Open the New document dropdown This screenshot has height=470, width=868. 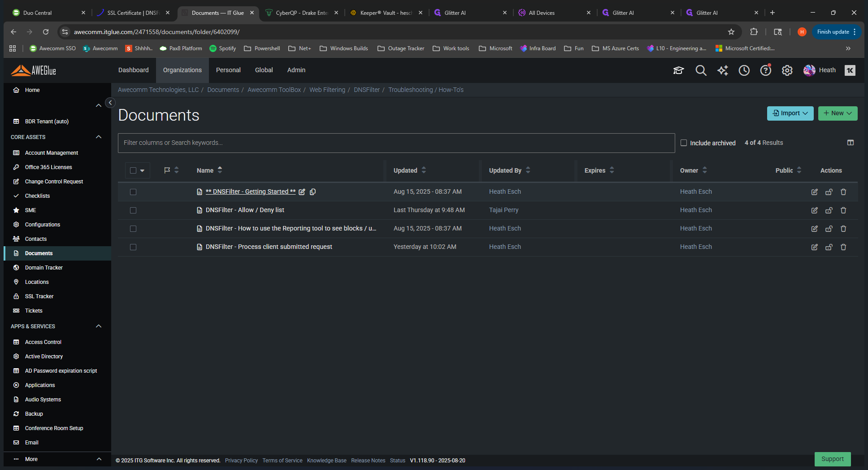click(838, 113)
